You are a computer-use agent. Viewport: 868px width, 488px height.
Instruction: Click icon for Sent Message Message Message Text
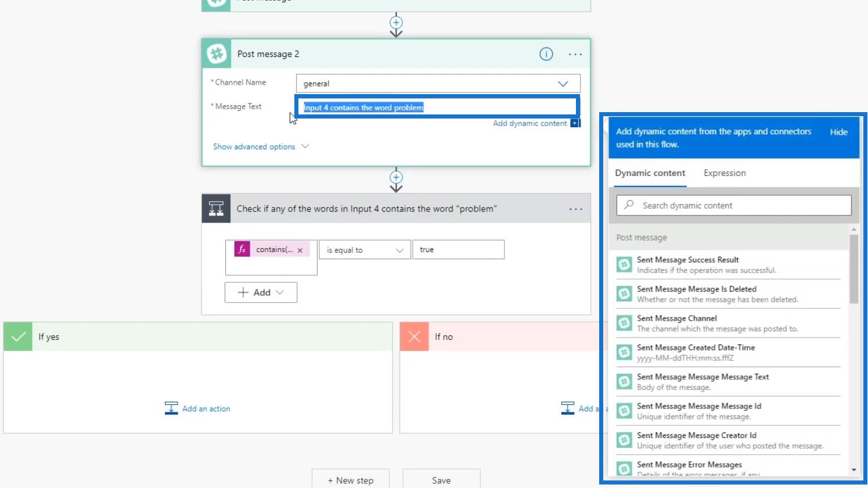(x=624, y=382)
